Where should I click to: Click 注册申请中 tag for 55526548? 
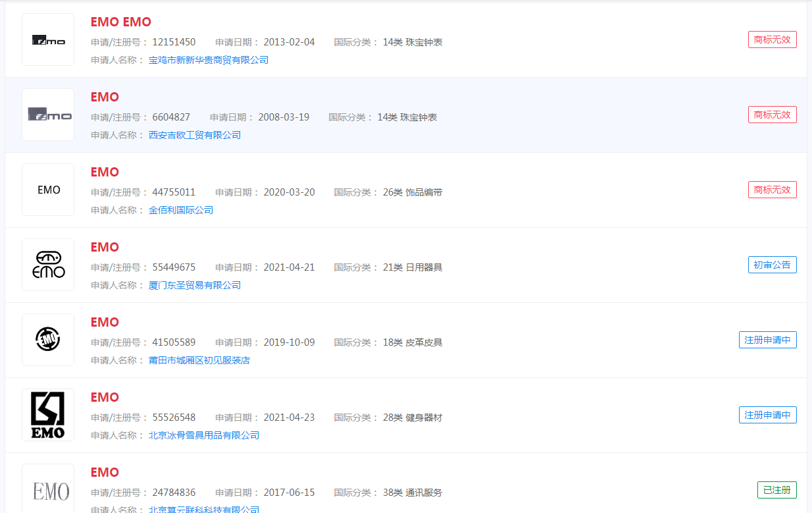768,415
